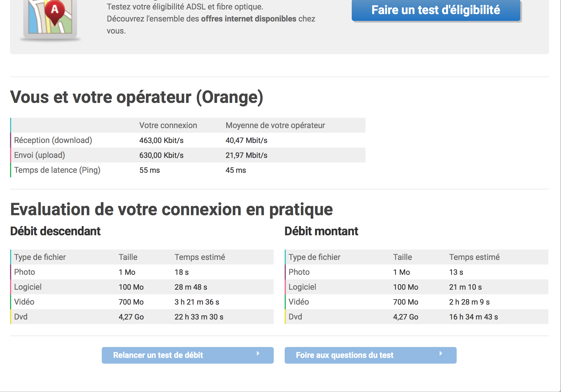Click the 'offres internet disponibles' bold text
Viewport: 561px width, 392px height.
coord(249,19)
